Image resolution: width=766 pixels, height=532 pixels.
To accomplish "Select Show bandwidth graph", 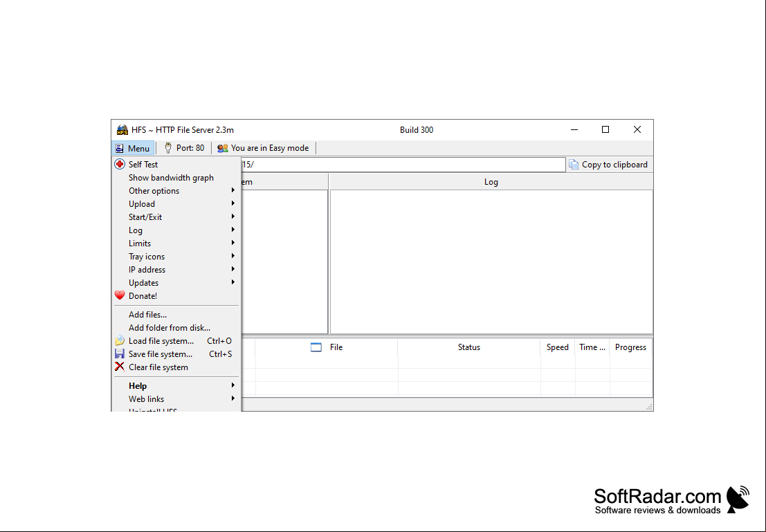I will coord(171,177).
